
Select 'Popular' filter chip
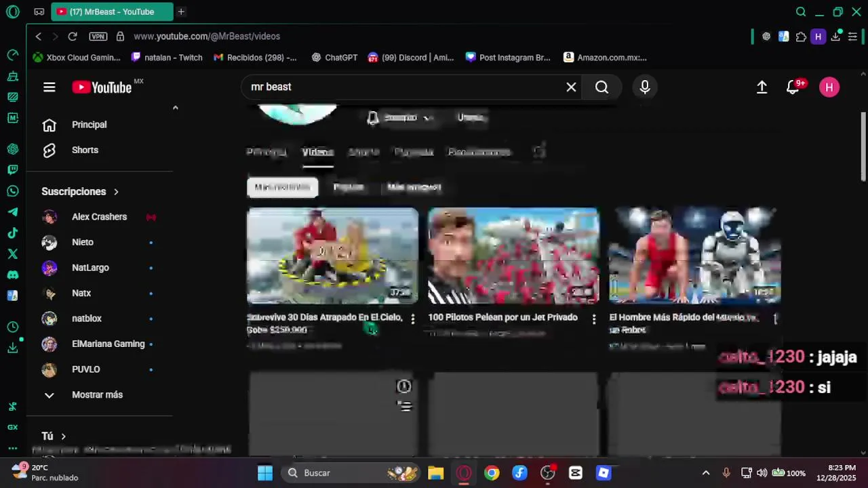click(x=349, y=187)
